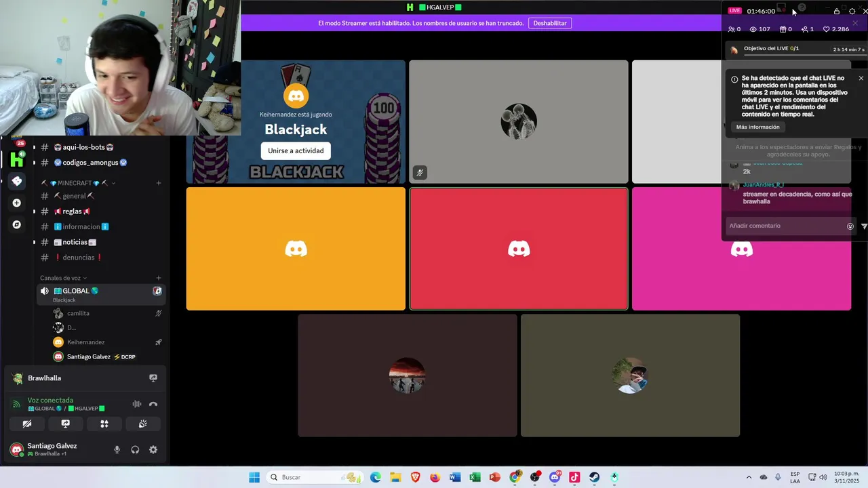Open Discover servers compass icon
Viewport: 868px width, 488px height.
coord(17,224)
